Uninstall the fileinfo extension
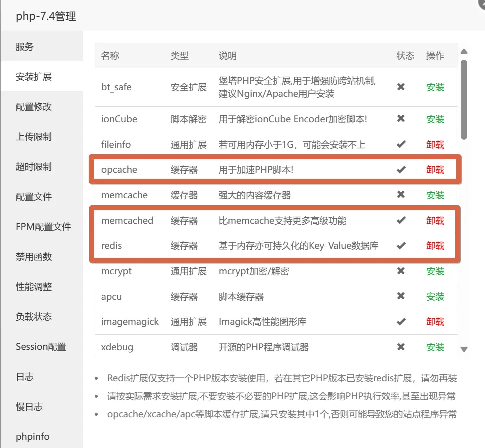 [x=435, y=144]
